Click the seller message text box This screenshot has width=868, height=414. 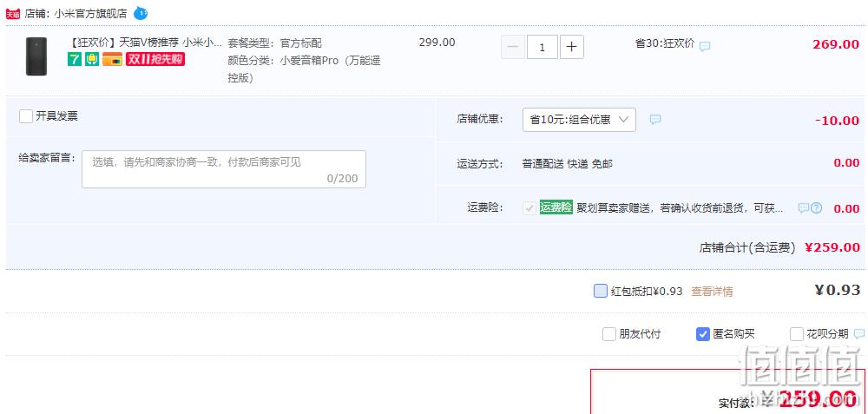pos(224,168)
